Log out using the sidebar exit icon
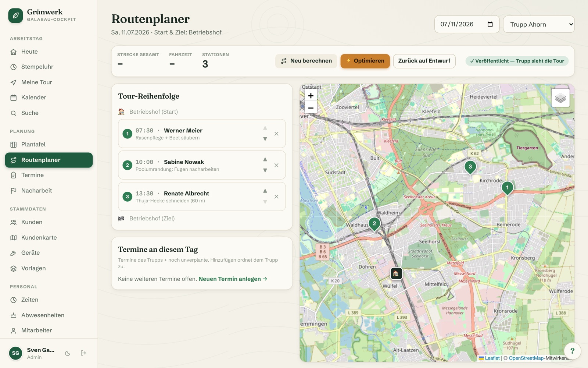 pyautogui.click(x=83, y=353)
